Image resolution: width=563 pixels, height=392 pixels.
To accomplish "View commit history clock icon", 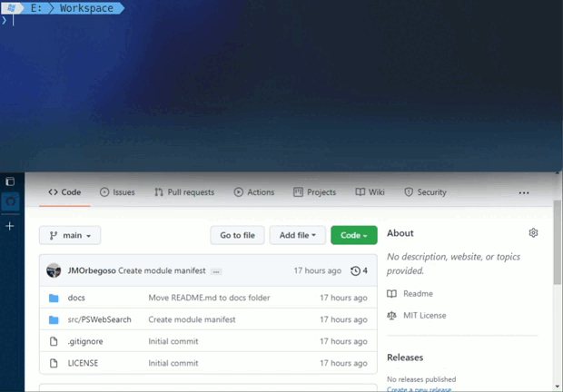I will click(x=355, y=270).
